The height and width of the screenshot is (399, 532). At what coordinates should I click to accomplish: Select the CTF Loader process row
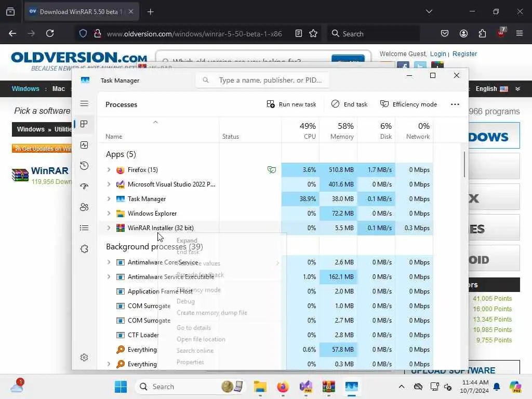(265, 335)
